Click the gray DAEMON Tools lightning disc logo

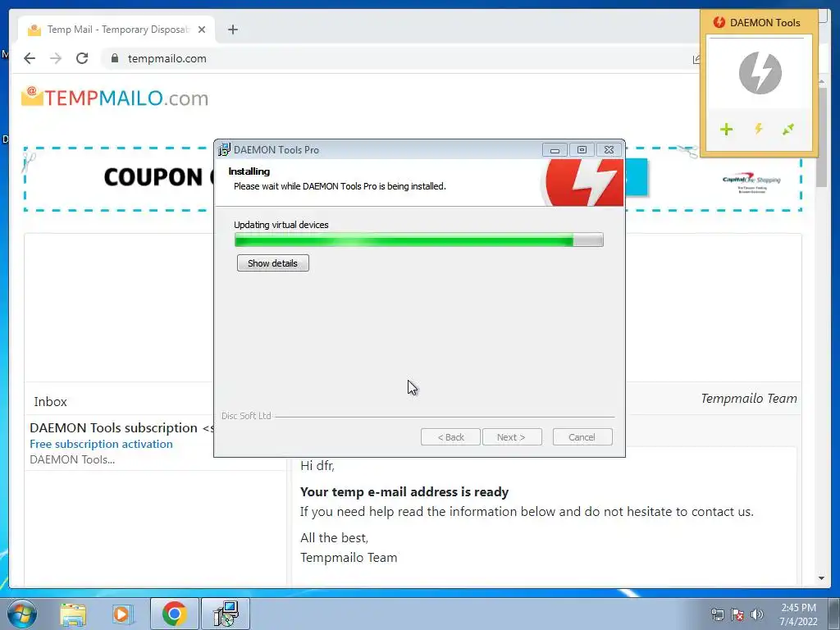760,72
